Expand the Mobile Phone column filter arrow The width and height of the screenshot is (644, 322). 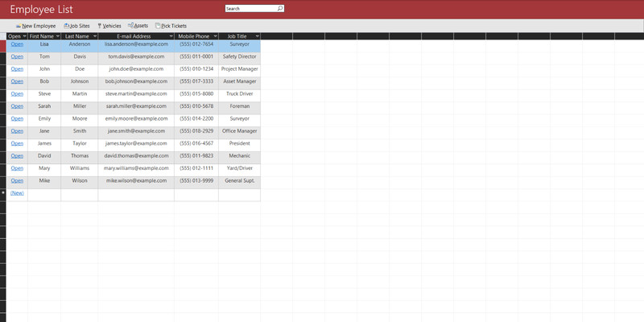pos(215,36)
